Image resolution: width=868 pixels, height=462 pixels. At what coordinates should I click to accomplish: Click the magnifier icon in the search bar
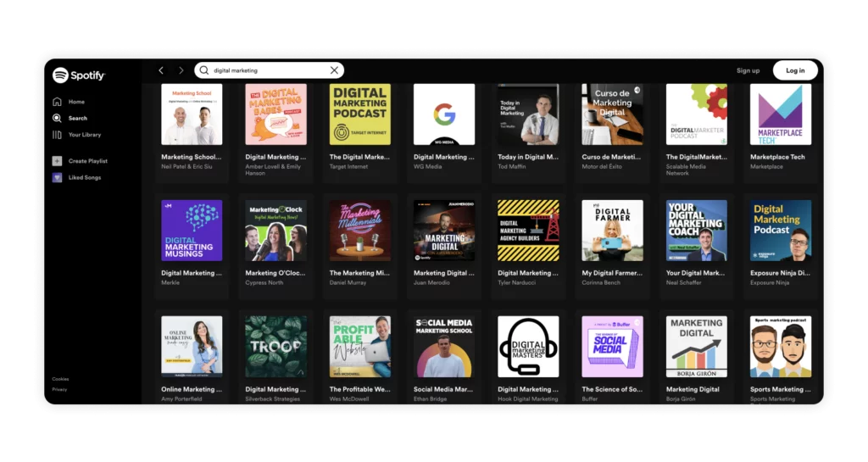204,70
